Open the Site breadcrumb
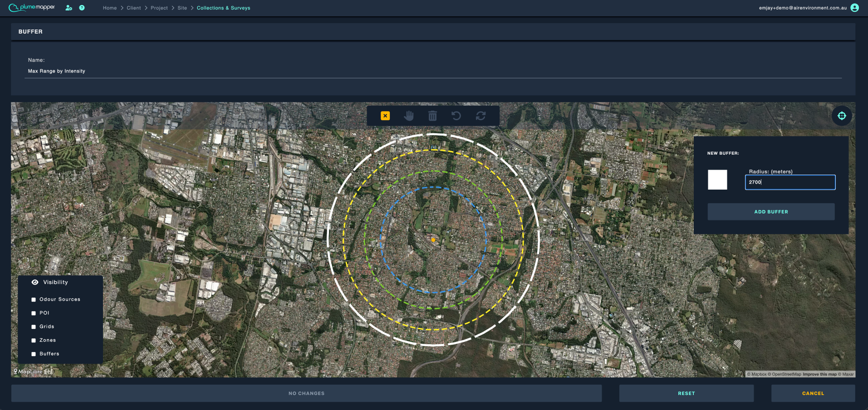Image resolution: width=868 pixels, height=410 pixels. pyautogui.click(x=182, y=8)
